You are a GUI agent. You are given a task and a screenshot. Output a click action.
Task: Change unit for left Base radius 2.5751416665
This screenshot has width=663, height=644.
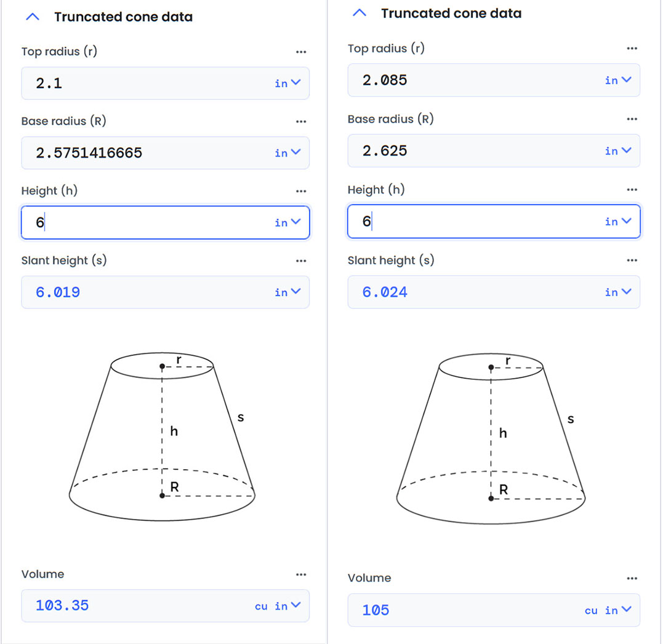pos(287,153)
